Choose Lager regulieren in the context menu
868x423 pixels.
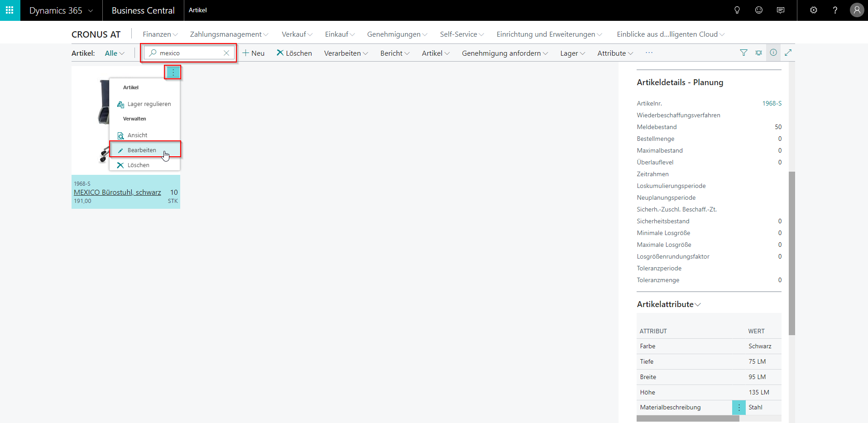coord(144,104)
